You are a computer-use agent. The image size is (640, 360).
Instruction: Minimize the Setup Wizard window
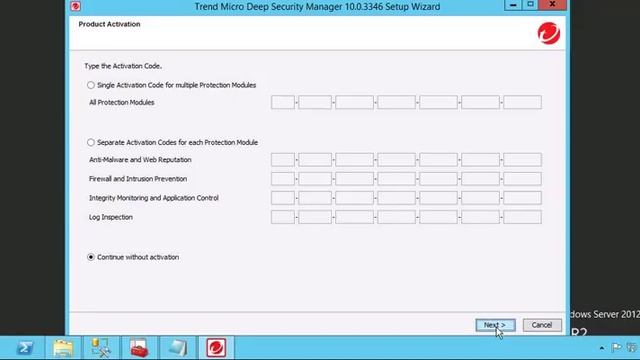[513, 5]
